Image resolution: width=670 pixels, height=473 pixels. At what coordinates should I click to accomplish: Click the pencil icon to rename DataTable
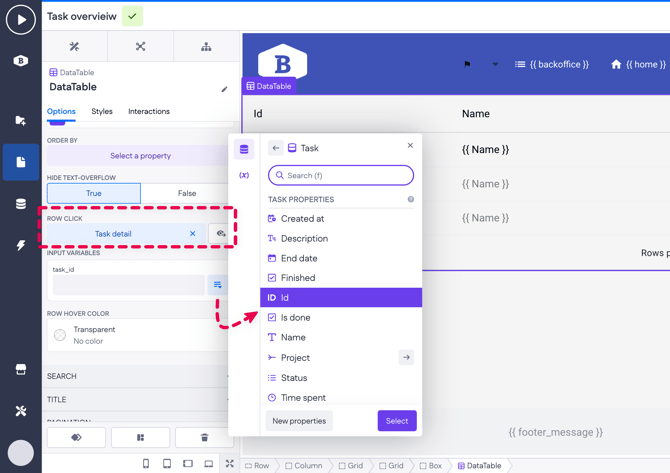(x=224, y=89)
